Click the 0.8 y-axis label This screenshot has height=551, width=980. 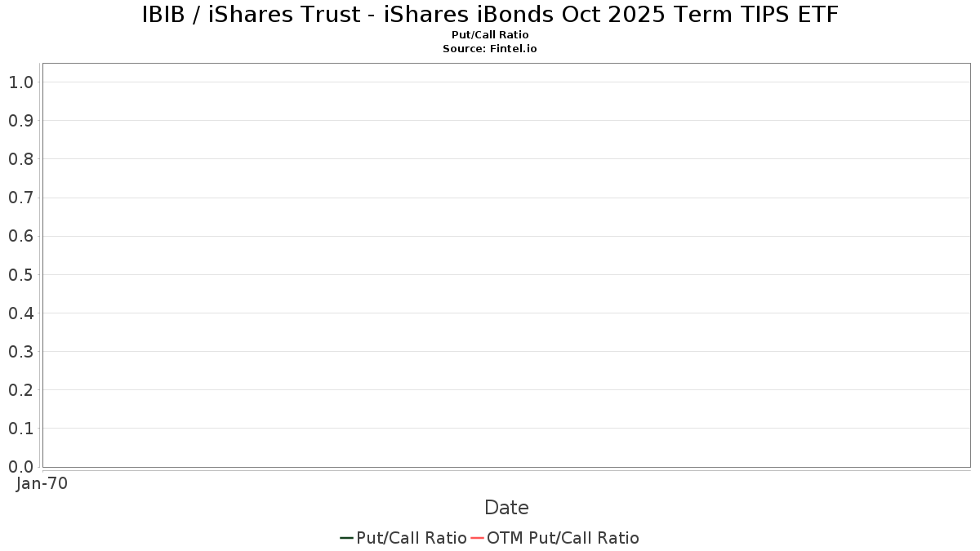[20, 158]
